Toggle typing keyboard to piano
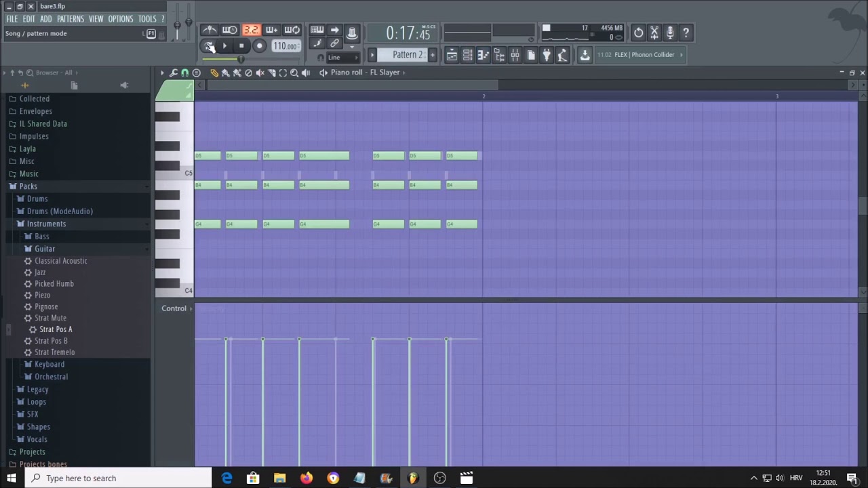The width and height of the screenshot is (868, 488). (x=317, y=30)
